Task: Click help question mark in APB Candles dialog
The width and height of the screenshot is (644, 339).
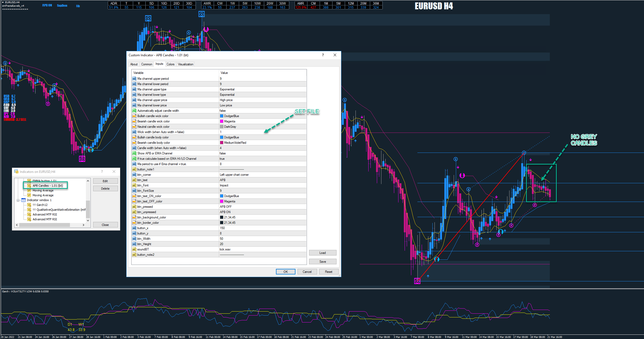Action: click(323, 55)
